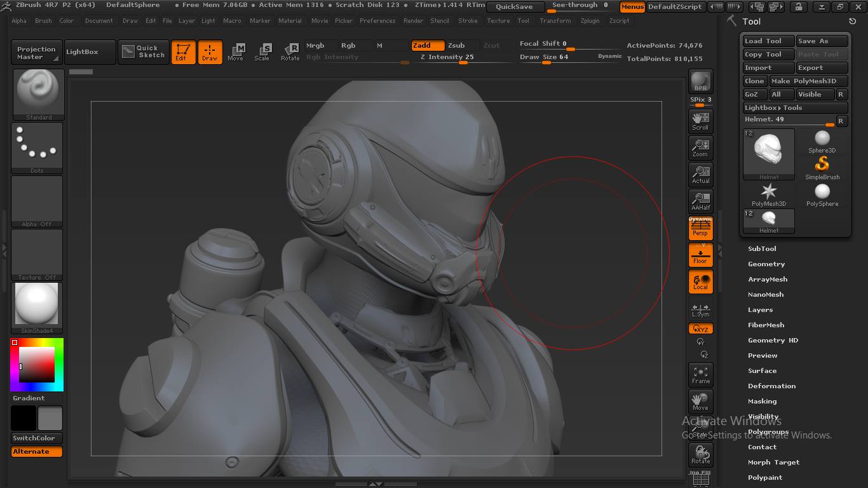Select the Move transform tool
Viewport: 868px width, 488px height.
click(235, 52)
